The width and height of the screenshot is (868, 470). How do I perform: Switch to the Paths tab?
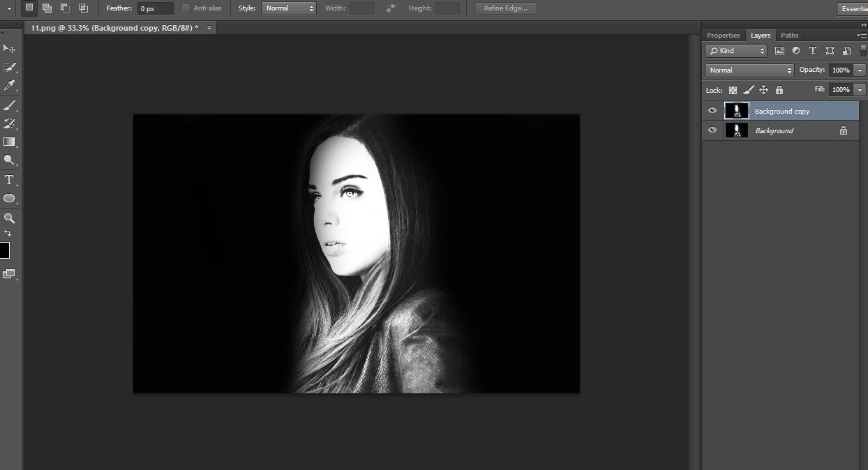(789, 36)
